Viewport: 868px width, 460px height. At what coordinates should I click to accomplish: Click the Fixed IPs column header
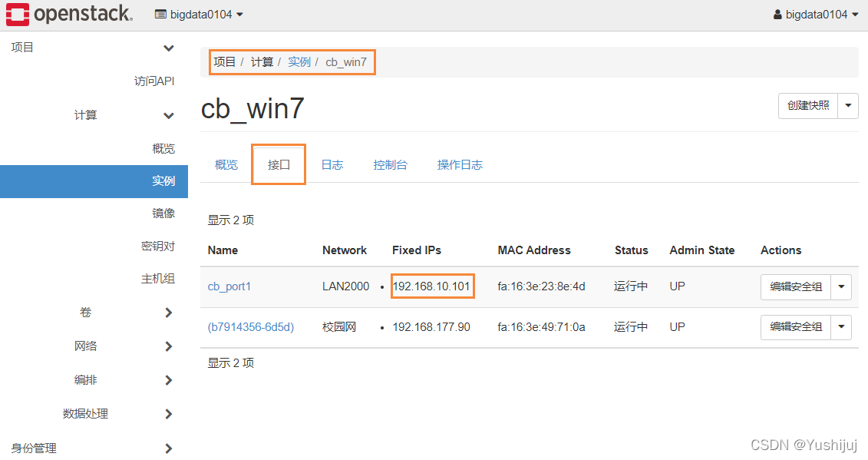tap(416, 250)
